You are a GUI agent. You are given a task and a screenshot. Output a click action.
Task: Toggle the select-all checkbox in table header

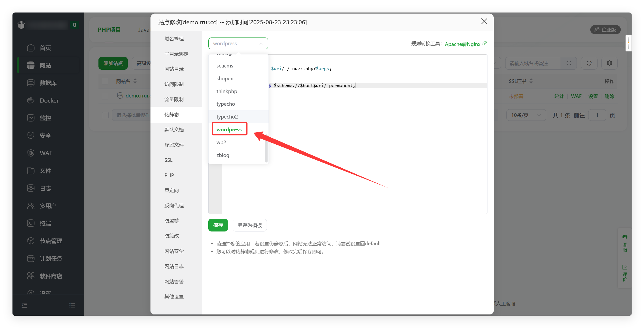(105, 81)
